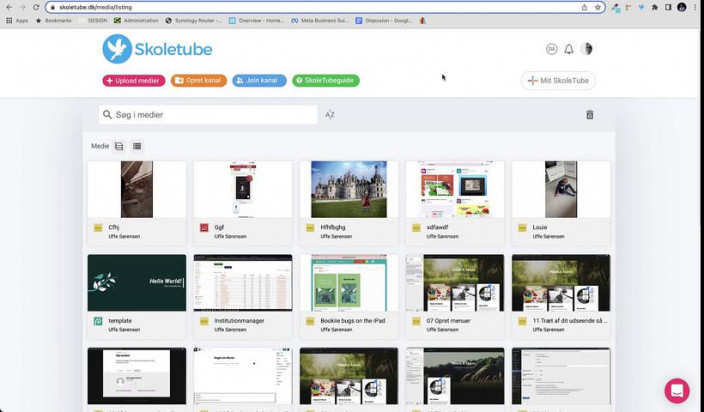The width and height of the screenshot is (704, 412).
Task: Open the user profile avatar
Action: 587,49
